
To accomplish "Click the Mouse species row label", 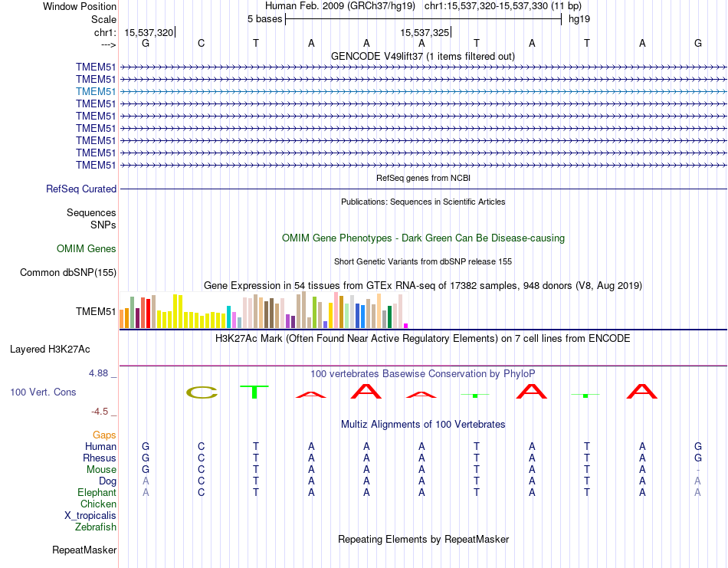I will click(101, 470).
